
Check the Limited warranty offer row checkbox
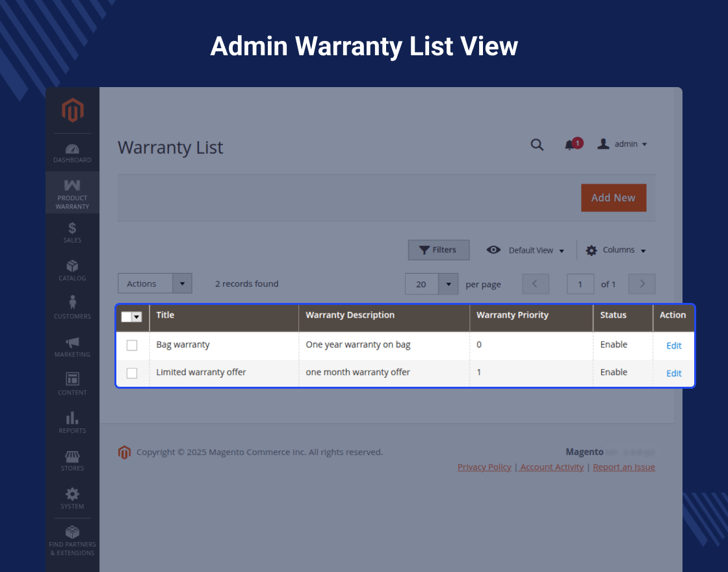pyautogui.click(x=132, y=373)
